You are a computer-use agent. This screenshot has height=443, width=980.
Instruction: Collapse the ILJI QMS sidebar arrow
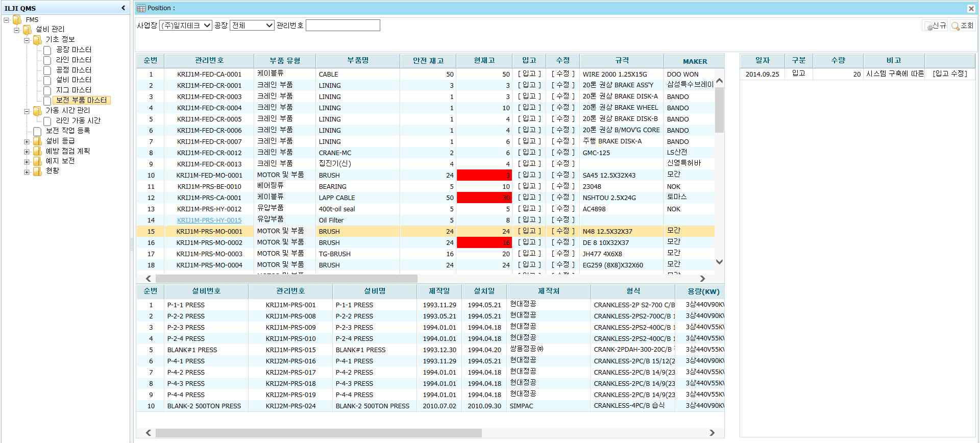[x=123, y=8]
